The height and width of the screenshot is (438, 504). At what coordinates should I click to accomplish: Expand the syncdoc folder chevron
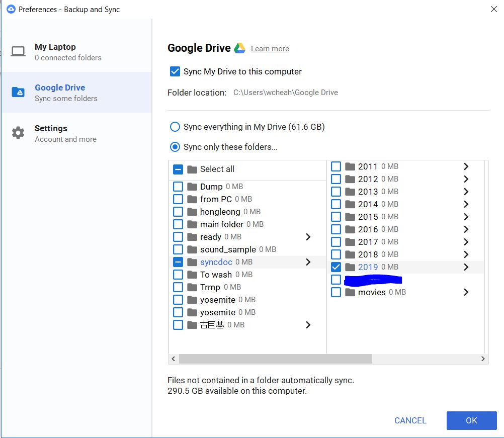[308, 262]
